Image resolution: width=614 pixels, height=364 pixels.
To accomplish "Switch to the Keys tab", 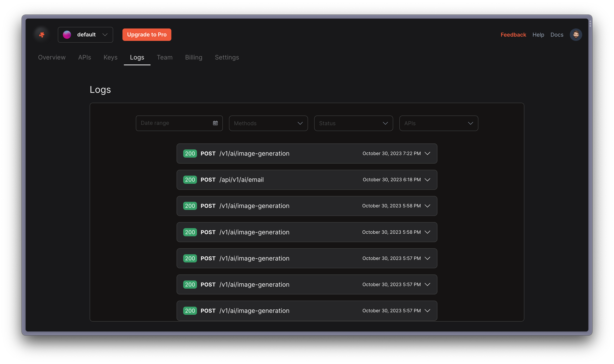I will (x=111, y=57).
